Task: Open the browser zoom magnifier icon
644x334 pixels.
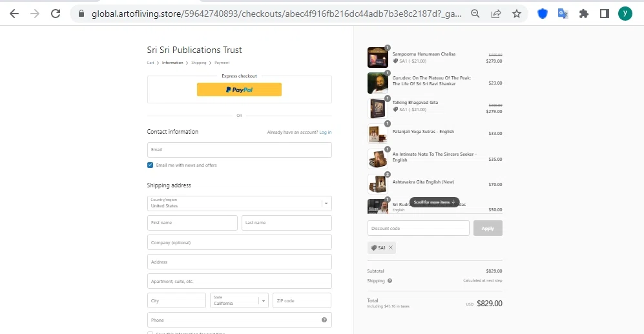Action: pos(475,14)
